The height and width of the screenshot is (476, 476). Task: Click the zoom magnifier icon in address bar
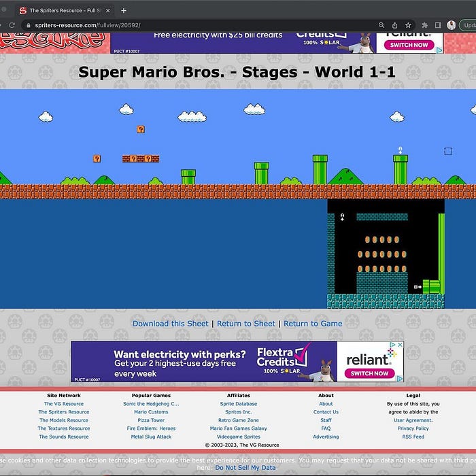click(381, 25)
